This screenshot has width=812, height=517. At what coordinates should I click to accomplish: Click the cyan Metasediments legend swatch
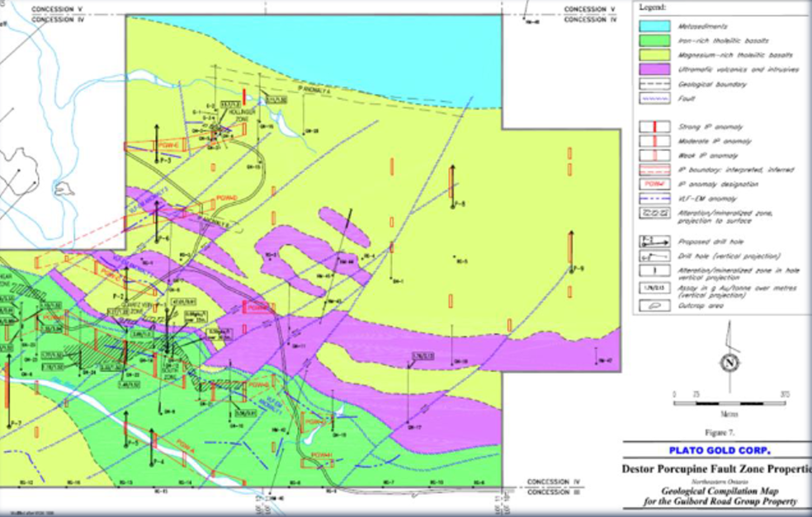[x=654, y=27]
